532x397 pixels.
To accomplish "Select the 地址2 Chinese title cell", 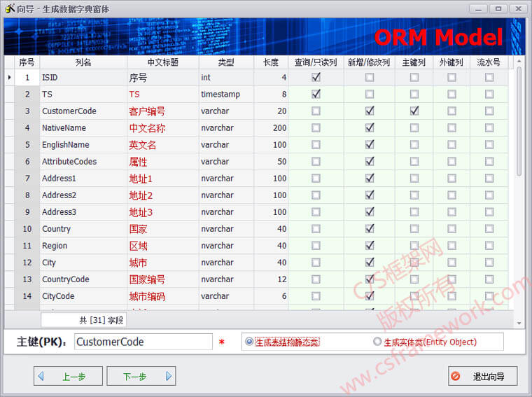I will (x=163, y=195).
